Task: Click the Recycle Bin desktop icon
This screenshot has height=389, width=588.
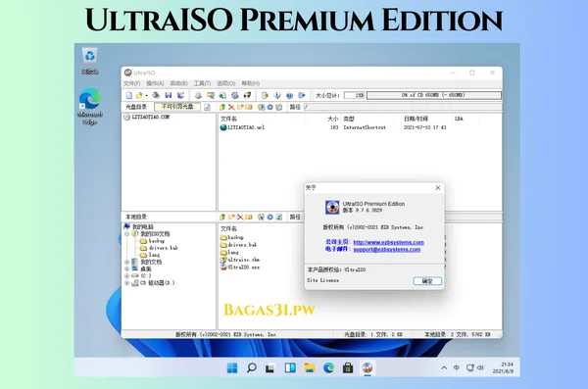Action: coord(90,61)
